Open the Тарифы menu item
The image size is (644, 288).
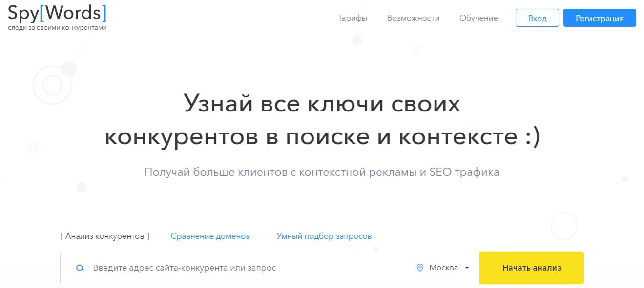tap(352, 18)
